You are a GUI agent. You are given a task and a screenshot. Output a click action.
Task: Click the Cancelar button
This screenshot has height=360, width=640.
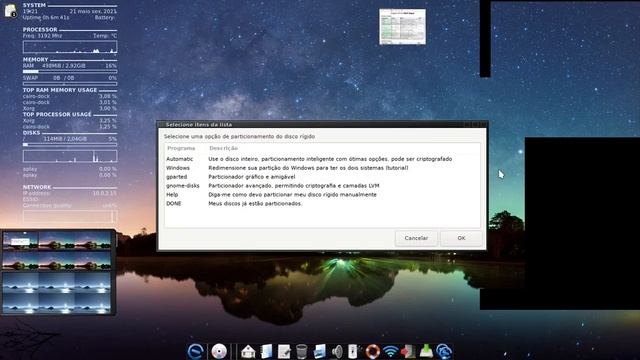point(416,238)
